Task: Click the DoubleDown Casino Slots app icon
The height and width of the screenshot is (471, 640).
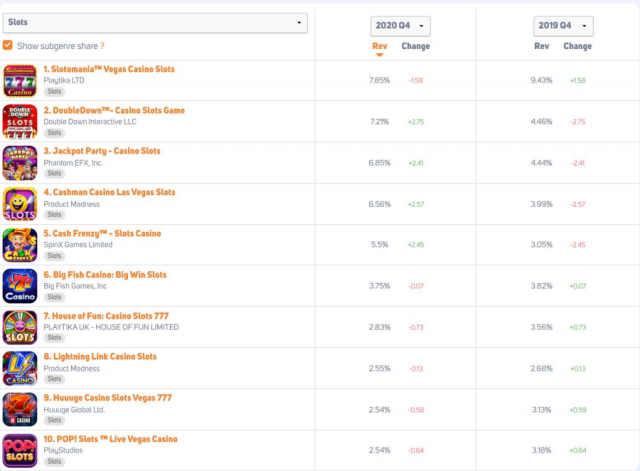Action: click(x=20, y=122)
